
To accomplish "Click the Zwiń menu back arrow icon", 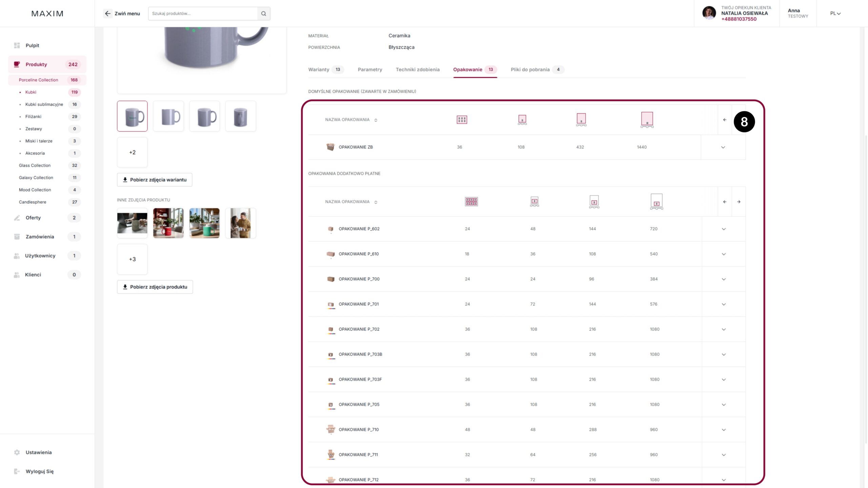I will [107, 14].
